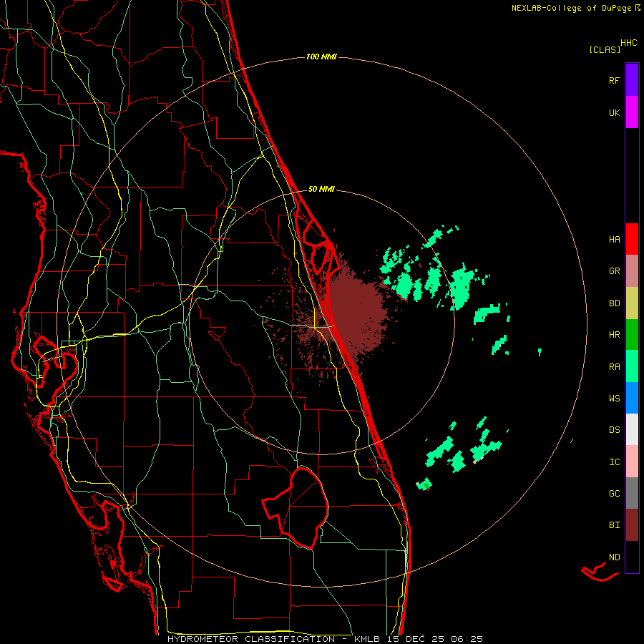The image size is (644, 644).
Task: Click the 'ND' legend label
Action: point(614,557)
